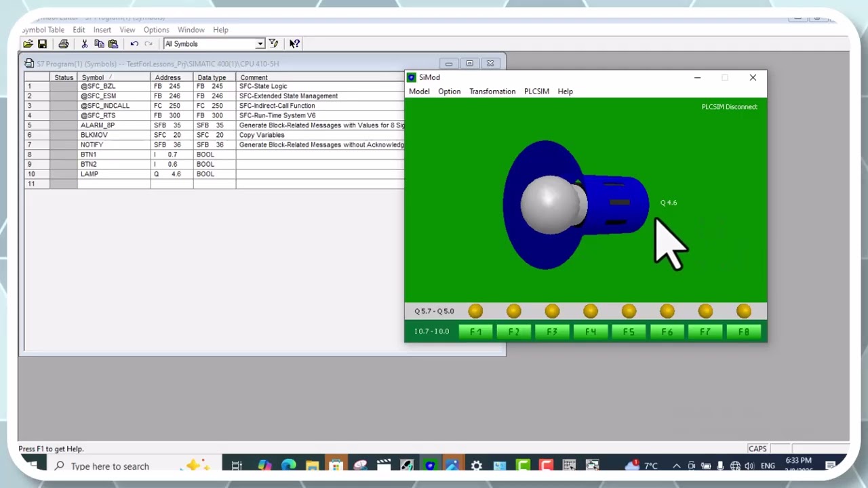868x488 pixels.
Task: Click the yellow indicator lamp above F8
Action: (x=743, y=311)
